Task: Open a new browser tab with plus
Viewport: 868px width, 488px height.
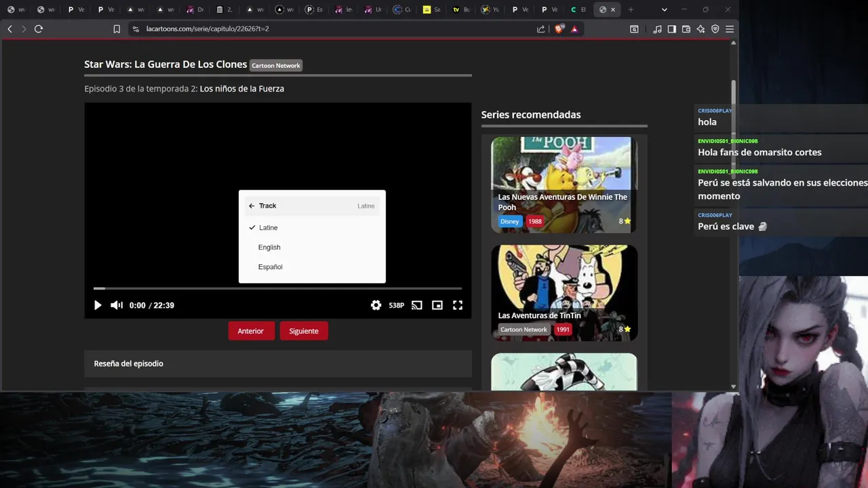Action: tap(631, 9)
